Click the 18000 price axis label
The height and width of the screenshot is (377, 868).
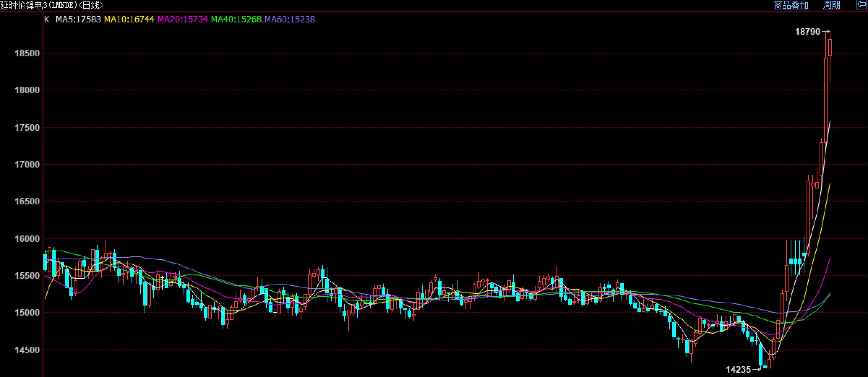(27, 90)
